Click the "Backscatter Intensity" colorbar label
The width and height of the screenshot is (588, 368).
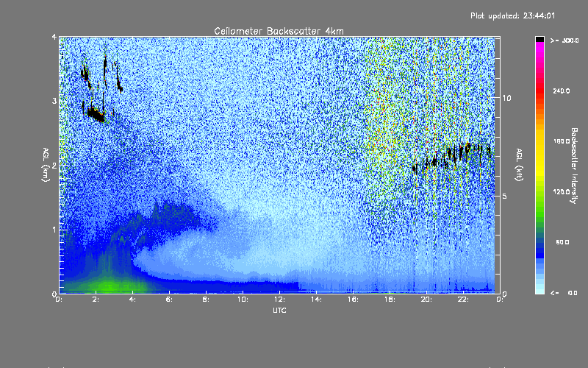click(x=574, y=166)
